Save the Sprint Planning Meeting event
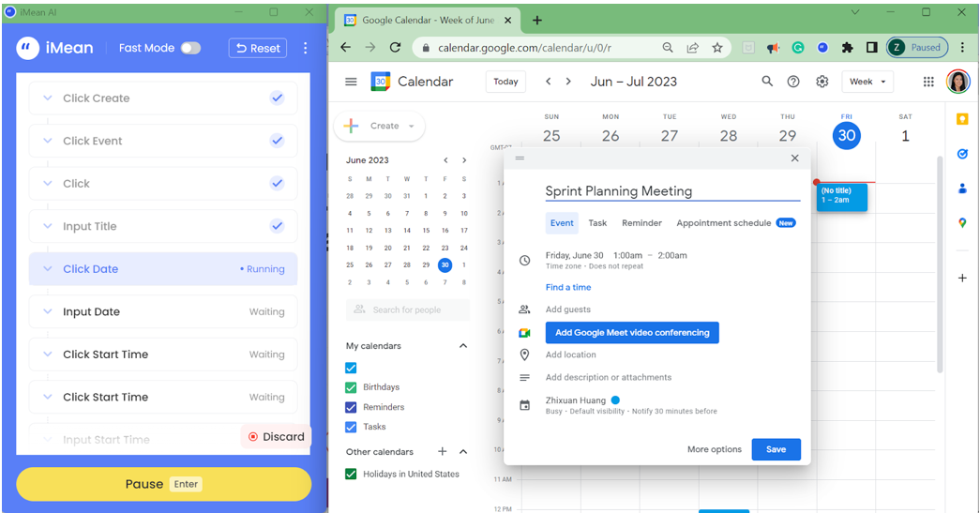This screenshot has height=513, width=980. point(776,449)
